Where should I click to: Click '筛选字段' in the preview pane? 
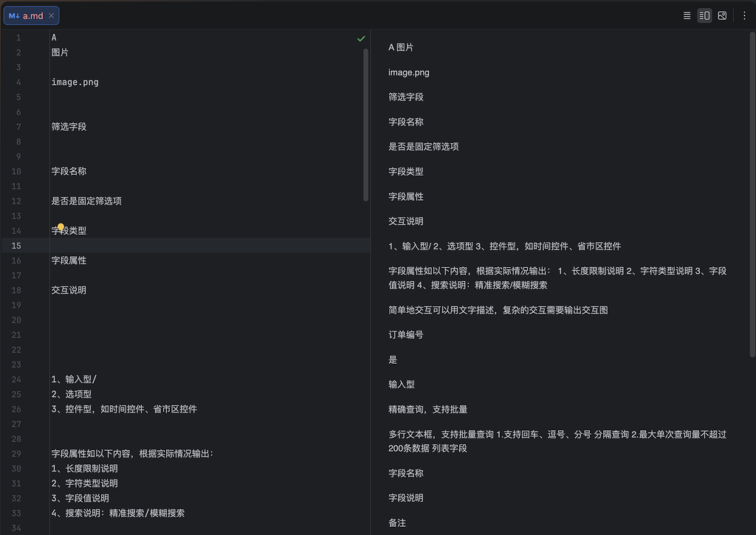[x=406, y=97]
